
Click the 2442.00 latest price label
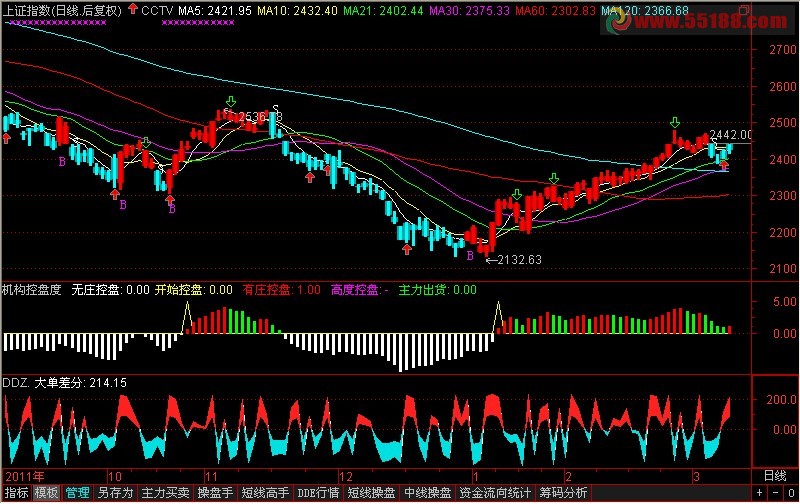pyautogui.click(x=731, y=135)
